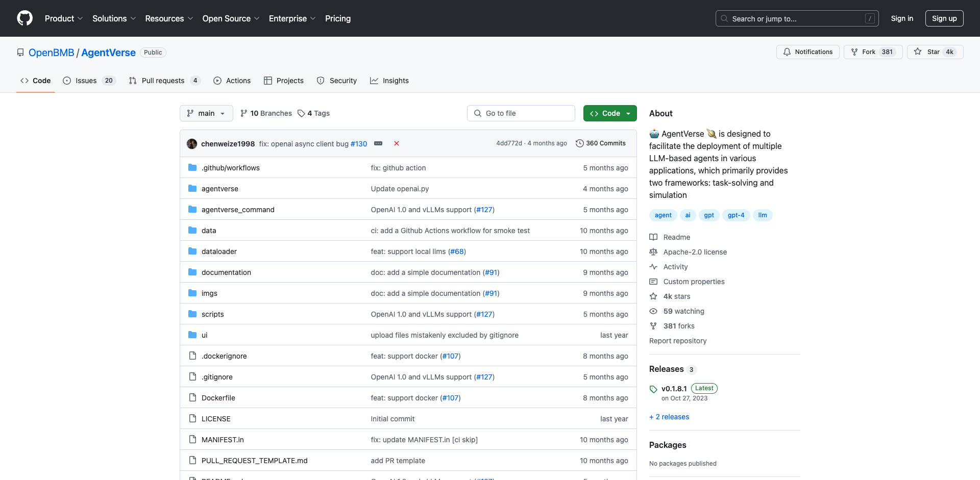Click the LICENSE file icon
This screenshot has height=480, width=980.
[192, 418]
